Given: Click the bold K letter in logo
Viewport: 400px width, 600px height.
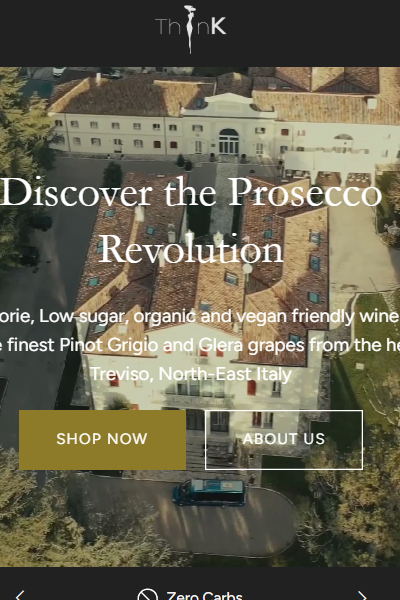Looking at the screenshot, I should click(x=218, y=26).
